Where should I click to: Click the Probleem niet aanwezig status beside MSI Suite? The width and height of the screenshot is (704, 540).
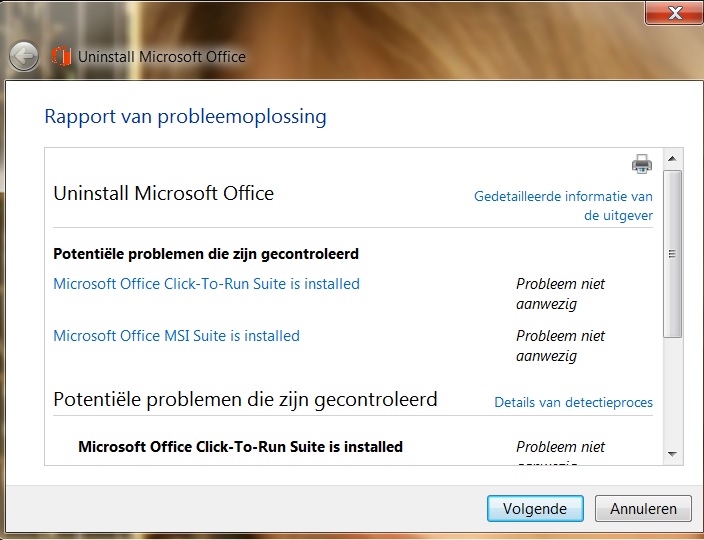[x=560, y=345]
